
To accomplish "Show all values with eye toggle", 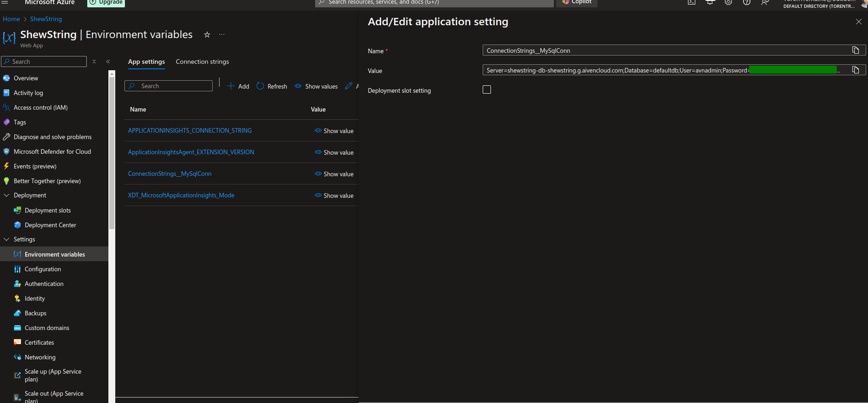I will (316, 86).
